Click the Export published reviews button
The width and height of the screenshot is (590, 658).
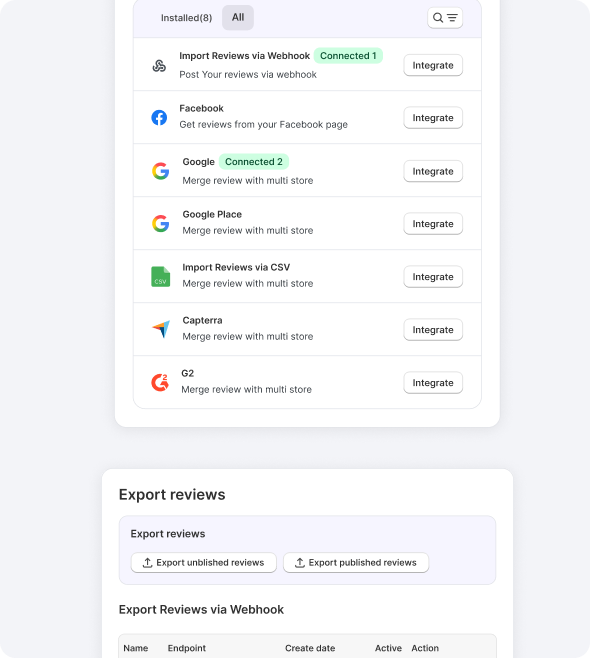pos(356,562)
